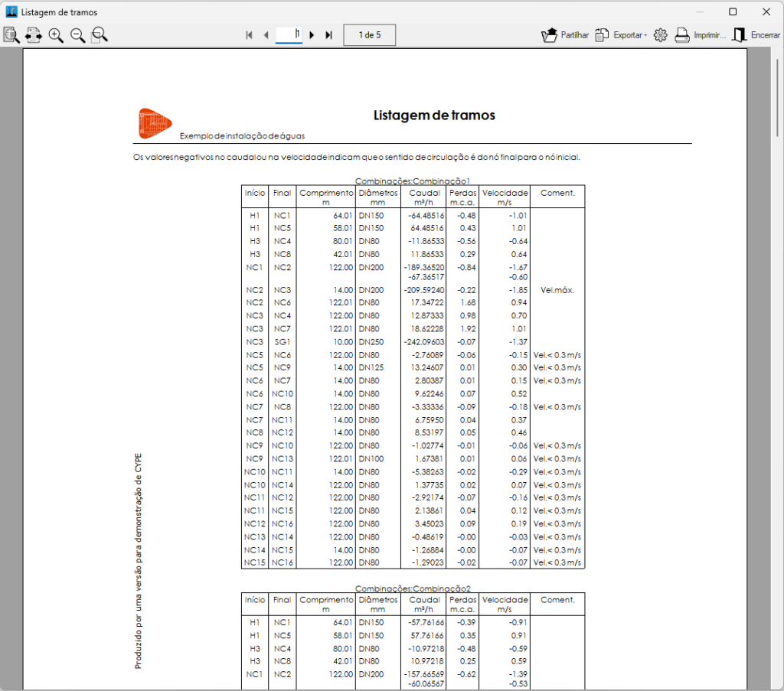Click the zoom in magnifier icon
Screen dimensions: 784x691
[x=55, y=35]
